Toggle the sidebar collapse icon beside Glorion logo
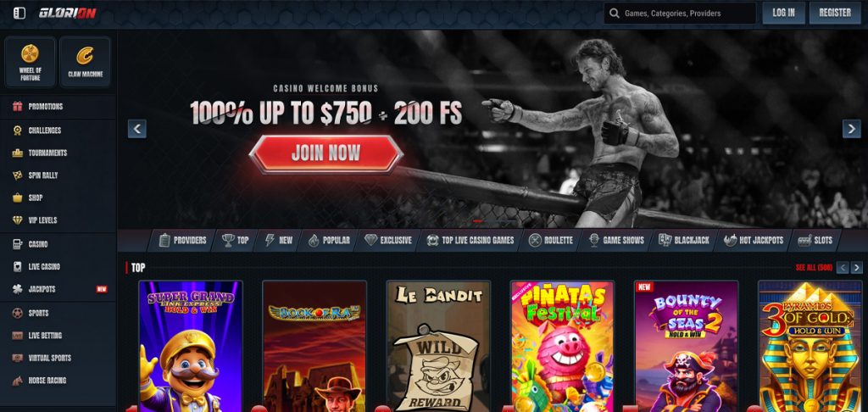The height and width of the screenshot is (412, 868). pyautogui.click(x=19, y=13)
